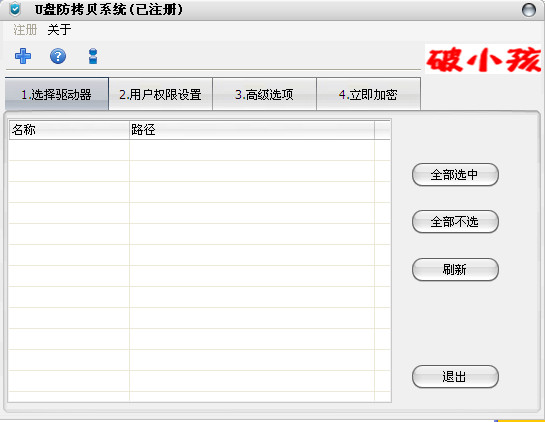Click the round gray close button
This screenshot has width=545, height=422.
(x=529, y=10)
